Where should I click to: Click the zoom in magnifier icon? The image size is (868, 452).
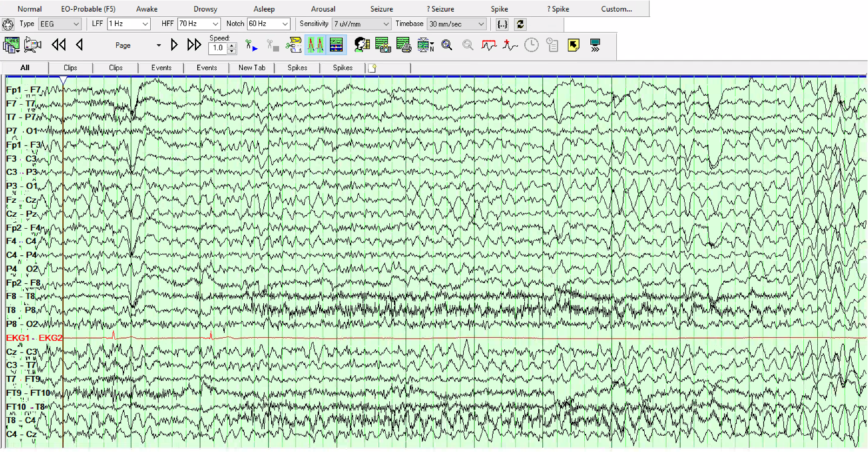pyautogui.click(x=447, y=45)
